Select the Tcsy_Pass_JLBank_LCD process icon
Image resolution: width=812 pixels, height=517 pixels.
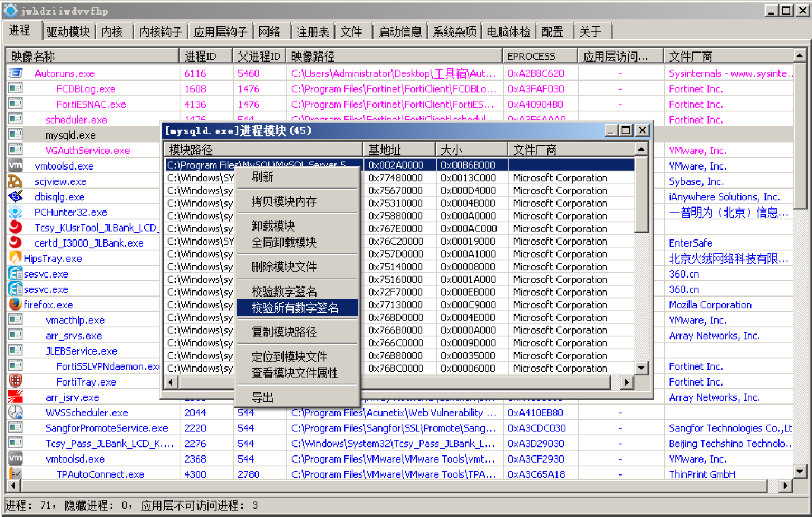click(15, 444)
